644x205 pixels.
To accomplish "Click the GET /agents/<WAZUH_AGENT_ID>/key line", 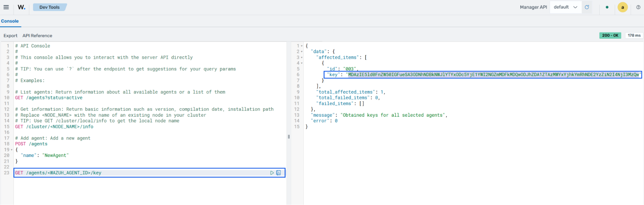I will [x=58, y=173].
